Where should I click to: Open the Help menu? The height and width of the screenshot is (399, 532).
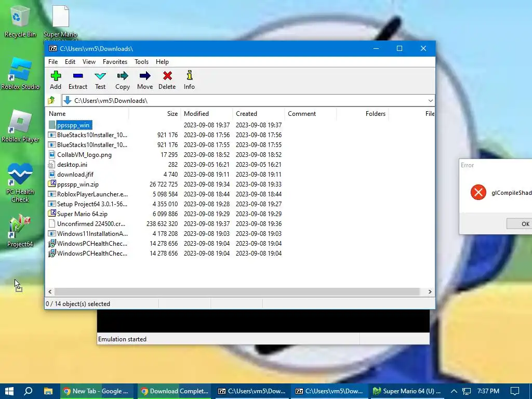click(x=162, y=62)
